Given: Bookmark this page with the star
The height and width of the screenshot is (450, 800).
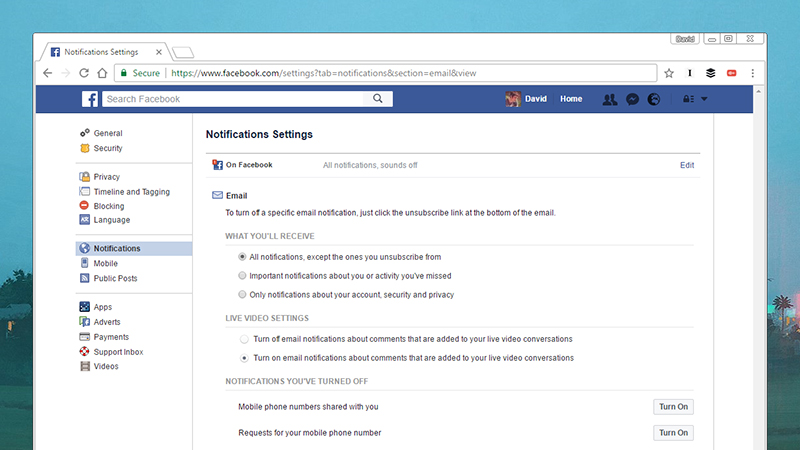Looking at the screenshot, I should click(x=669, y=73).
